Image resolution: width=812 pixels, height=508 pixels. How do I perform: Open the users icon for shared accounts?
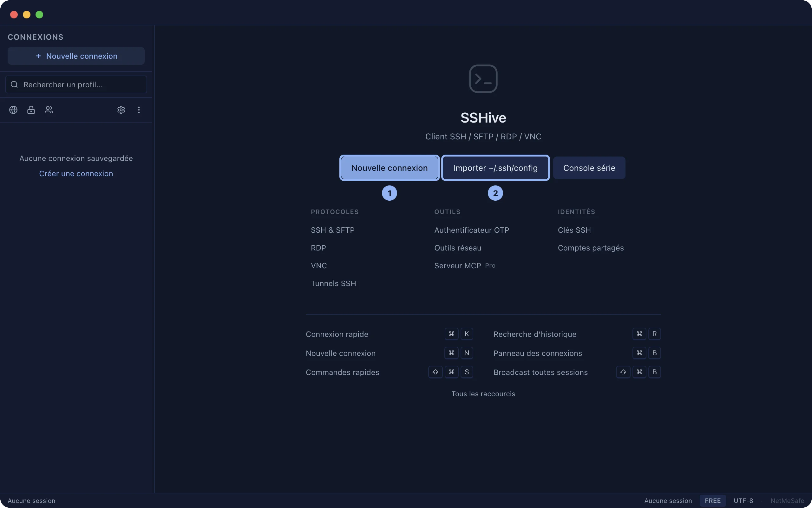point(49,110)
